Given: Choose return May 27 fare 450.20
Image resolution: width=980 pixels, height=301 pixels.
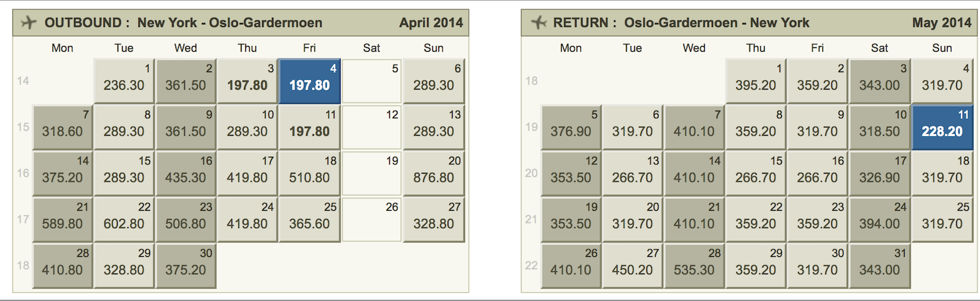Looking at the screenshot, I should (632, 266).
